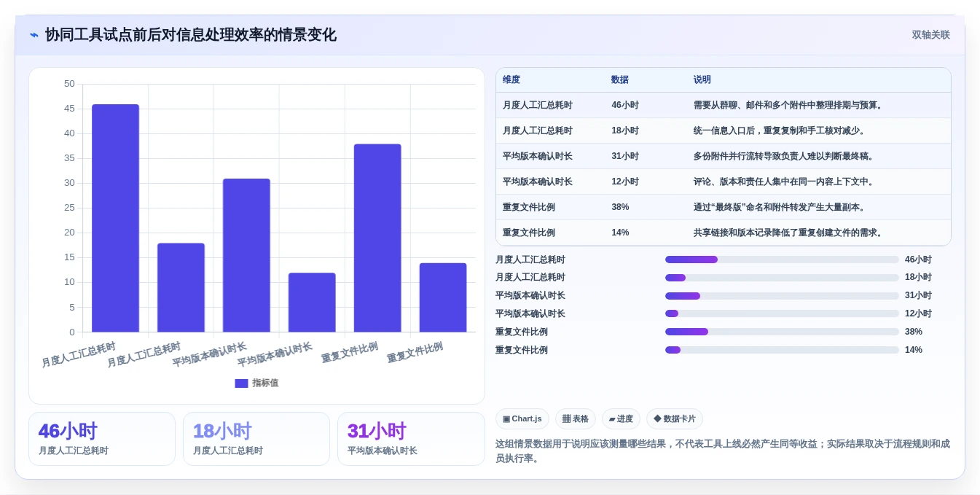
Task: Click the 进度 tag chip
Action: (x=621, y=419)
